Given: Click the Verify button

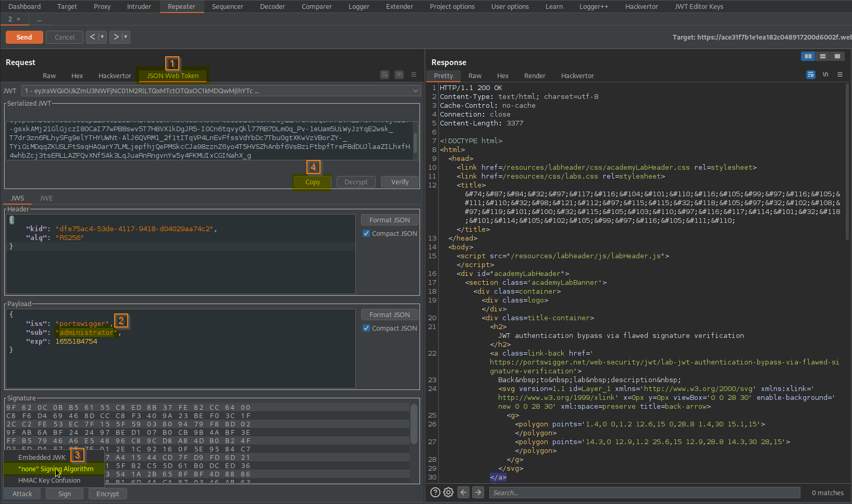Looking at the screenshot, I should pos(400,182).
